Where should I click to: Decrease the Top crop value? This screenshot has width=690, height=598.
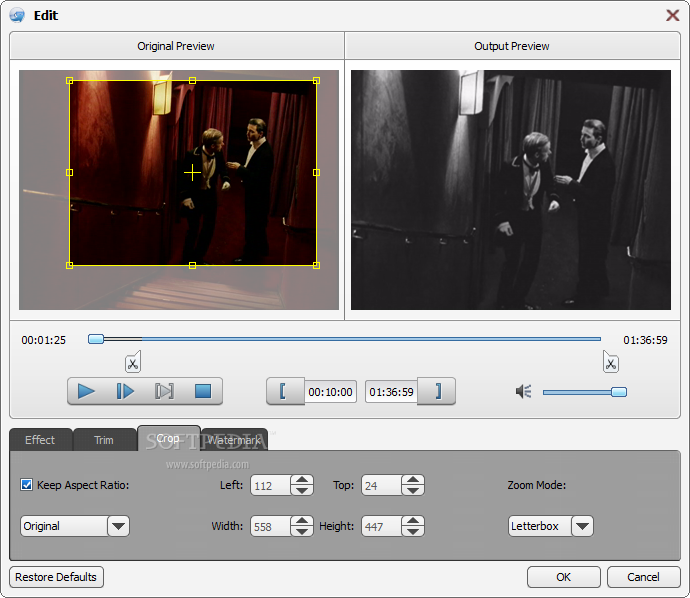pyautogui.click(x=413, y=490)
